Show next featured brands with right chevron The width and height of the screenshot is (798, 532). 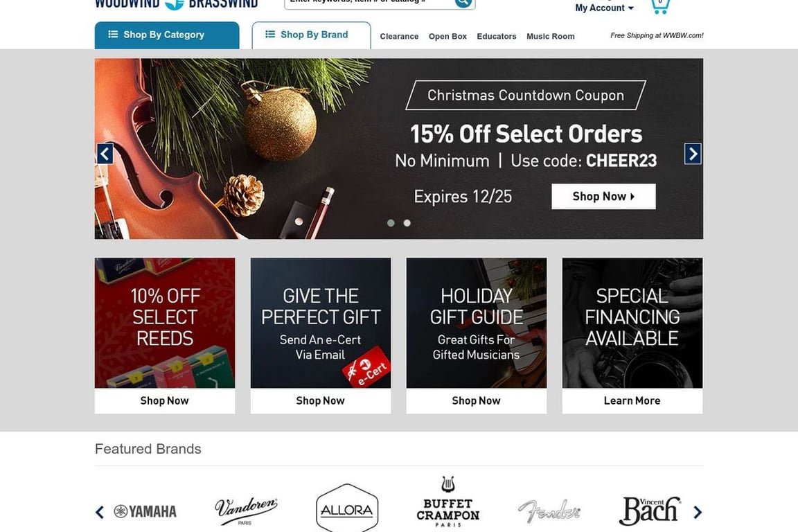tap(698, 512)
